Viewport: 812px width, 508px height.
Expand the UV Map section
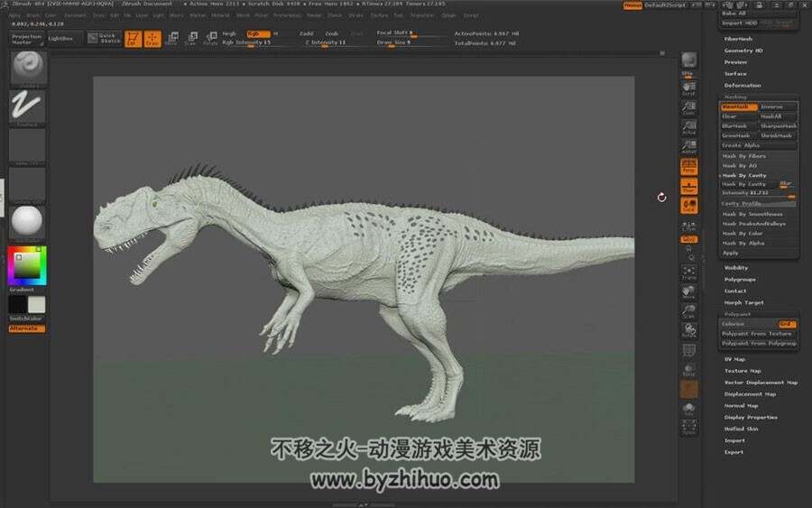[734, 359]
